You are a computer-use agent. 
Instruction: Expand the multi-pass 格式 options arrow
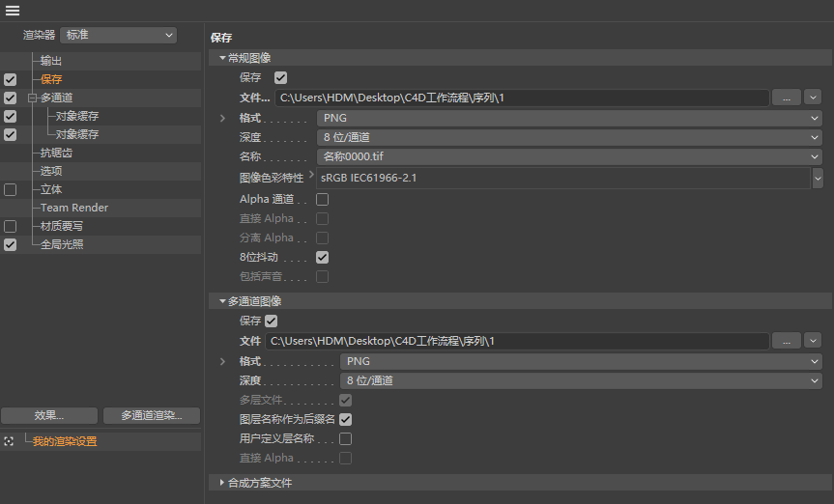[223, 361]
